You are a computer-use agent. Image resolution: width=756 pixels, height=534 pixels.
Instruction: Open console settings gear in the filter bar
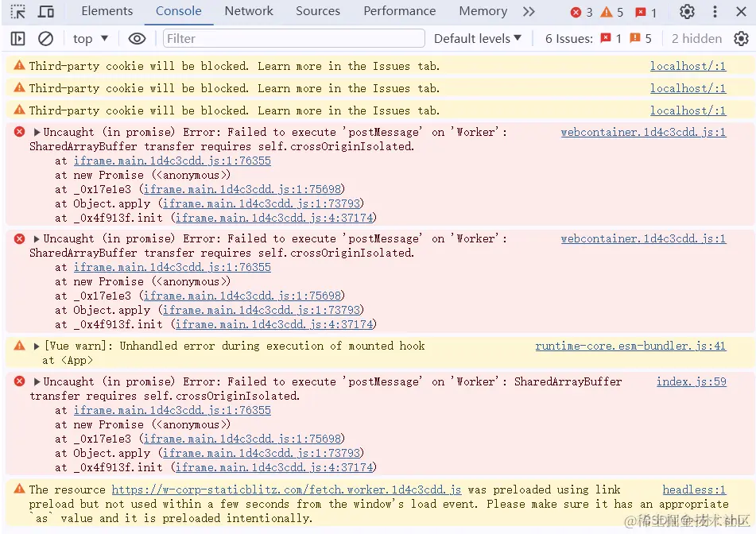tap(741, 39)
